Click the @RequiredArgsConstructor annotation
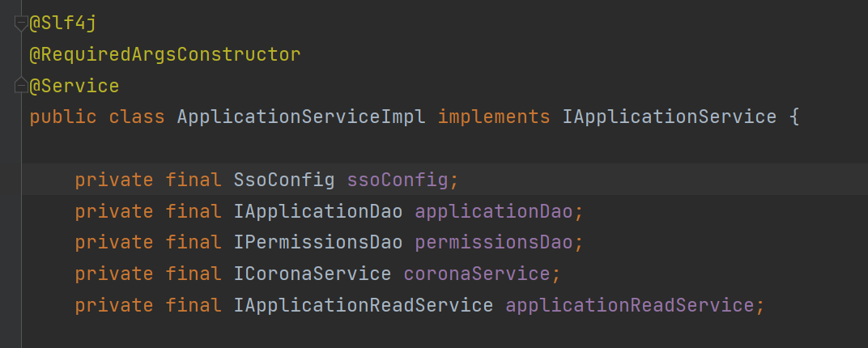Screen dimensions: 868x348 pos(165,55)
